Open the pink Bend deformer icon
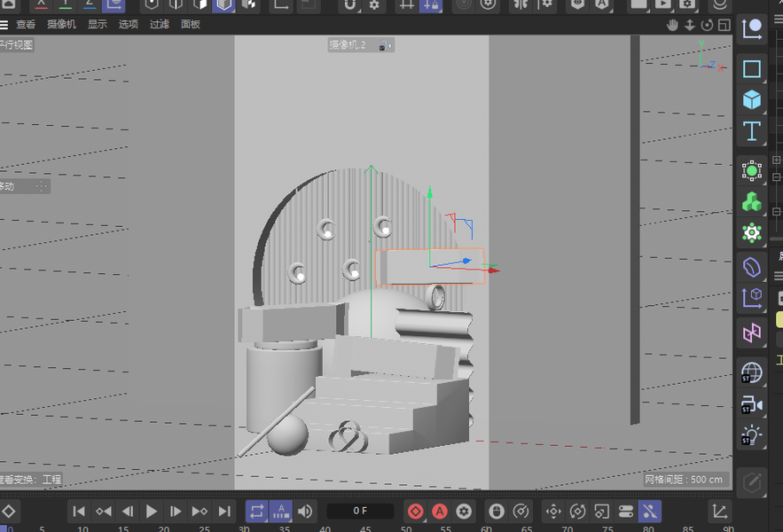Image resolution: width=783 pixels, height=532 pixels. pos(752,332)
